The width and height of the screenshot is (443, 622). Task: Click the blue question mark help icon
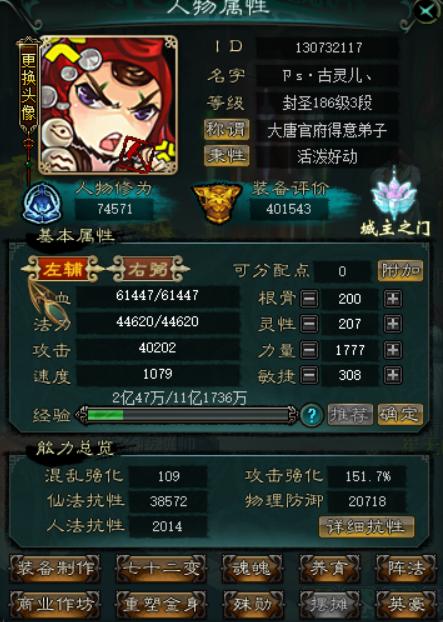point(312,415)
